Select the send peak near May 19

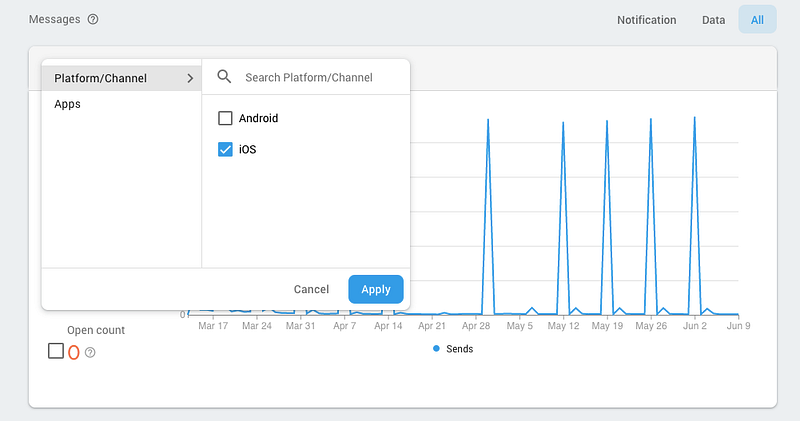(607, 123)
